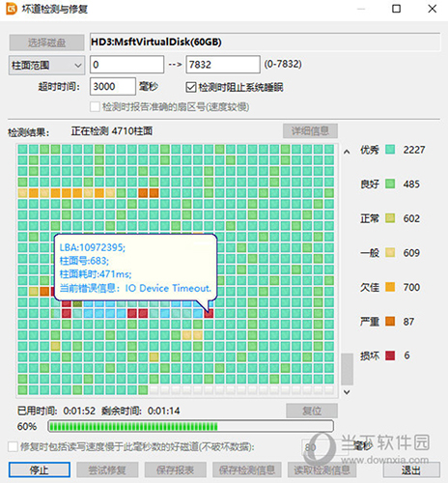The height and width of the screenshot is (483, 448).
Task: Click the end cylinder field showing 7832
Action: (223, 65)
